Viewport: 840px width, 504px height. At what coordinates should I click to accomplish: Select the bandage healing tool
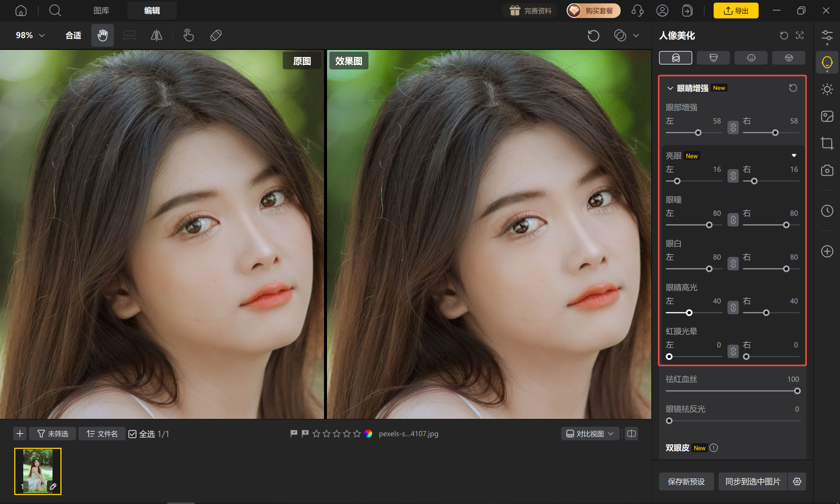216,36
